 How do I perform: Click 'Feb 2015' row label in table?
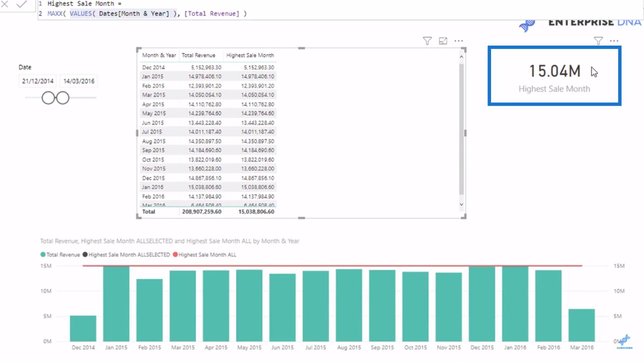153,86
